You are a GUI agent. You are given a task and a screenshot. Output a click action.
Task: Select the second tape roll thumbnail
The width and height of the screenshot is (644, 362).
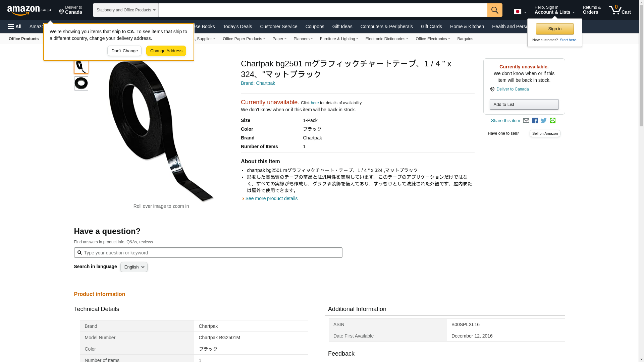[81, 83]
